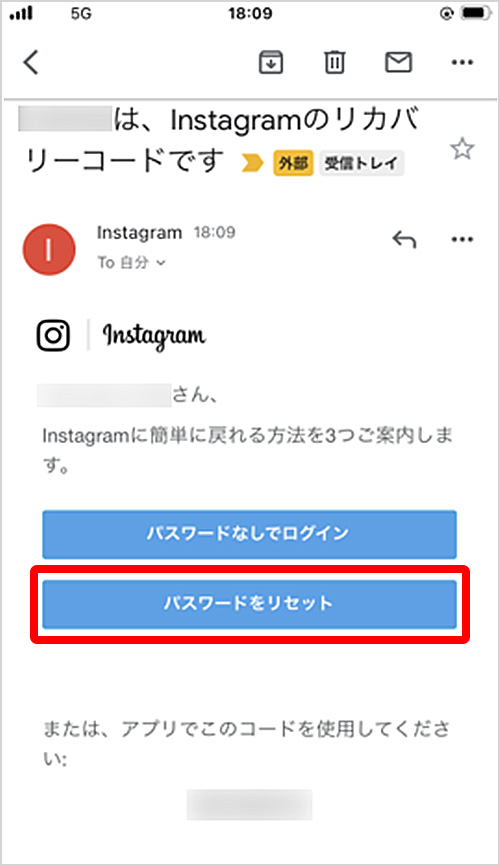
Task: Click the パスワードをリセット button
Action: click(x=249, y=604)
